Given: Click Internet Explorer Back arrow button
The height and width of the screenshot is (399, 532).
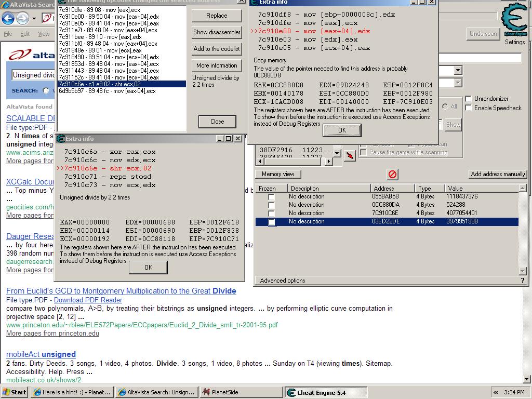Looking at the screenshot, I should (8, 19).
